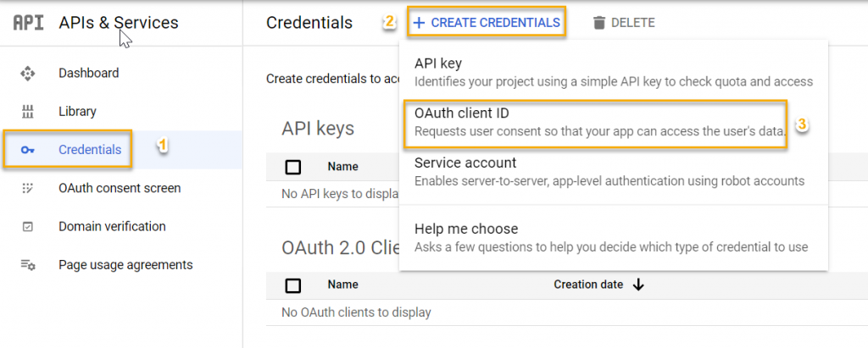Click the OAuth consent screen icon

(x=27, y=188)
